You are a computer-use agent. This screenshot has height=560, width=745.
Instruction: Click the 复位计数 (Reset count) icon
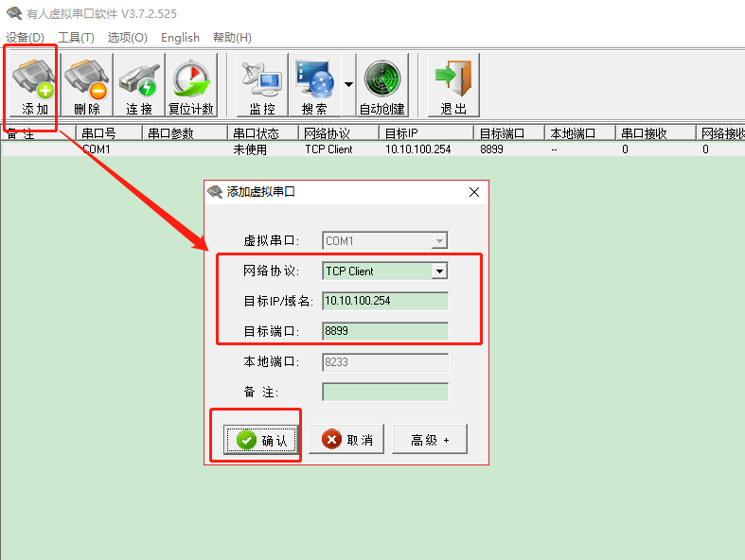coord(190,83)
